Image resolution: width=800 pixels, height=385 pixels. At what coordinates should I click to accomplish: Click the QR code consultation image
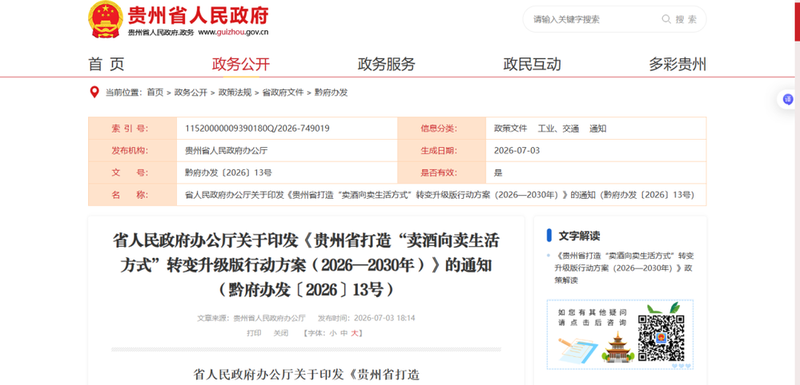[x=661, y=339]
